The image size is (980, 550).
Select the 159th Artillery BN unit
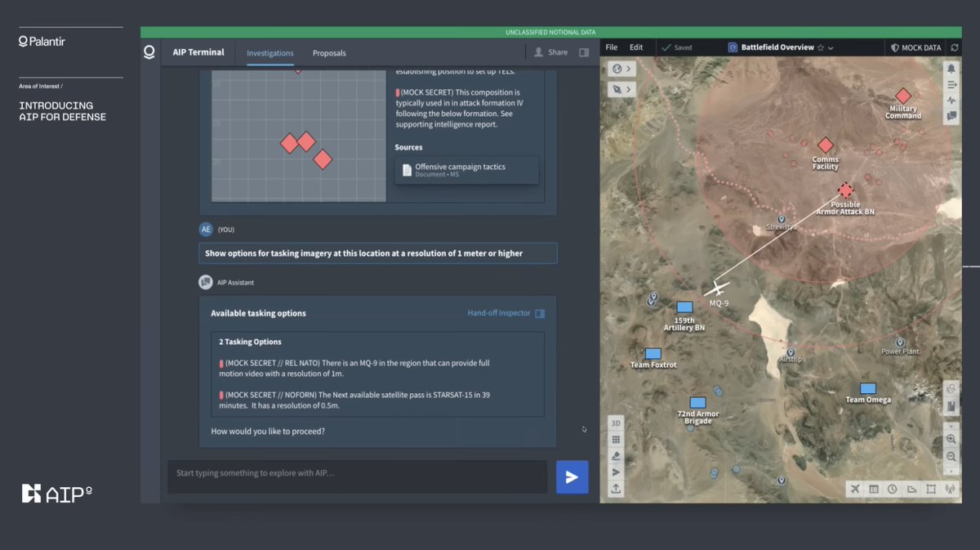684,307
